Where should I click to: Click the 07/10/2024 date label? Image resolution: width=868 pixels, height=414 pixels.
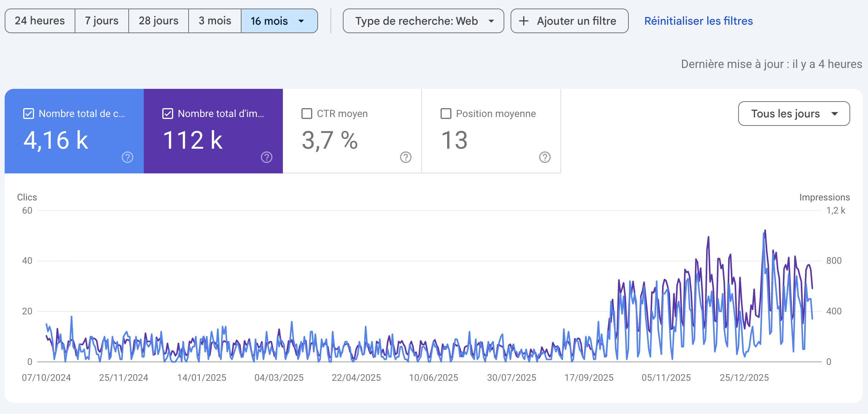point(46,378)
